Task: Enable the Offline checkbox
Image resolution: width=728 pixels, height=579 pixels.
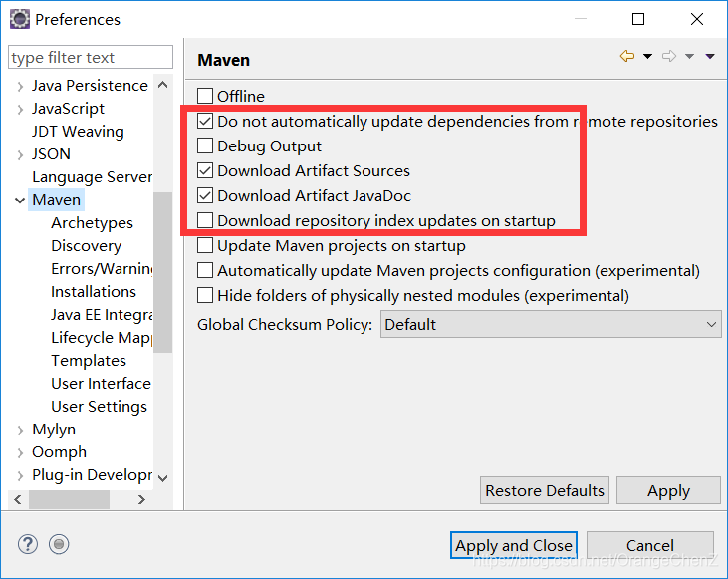Action: click(205, 96)
